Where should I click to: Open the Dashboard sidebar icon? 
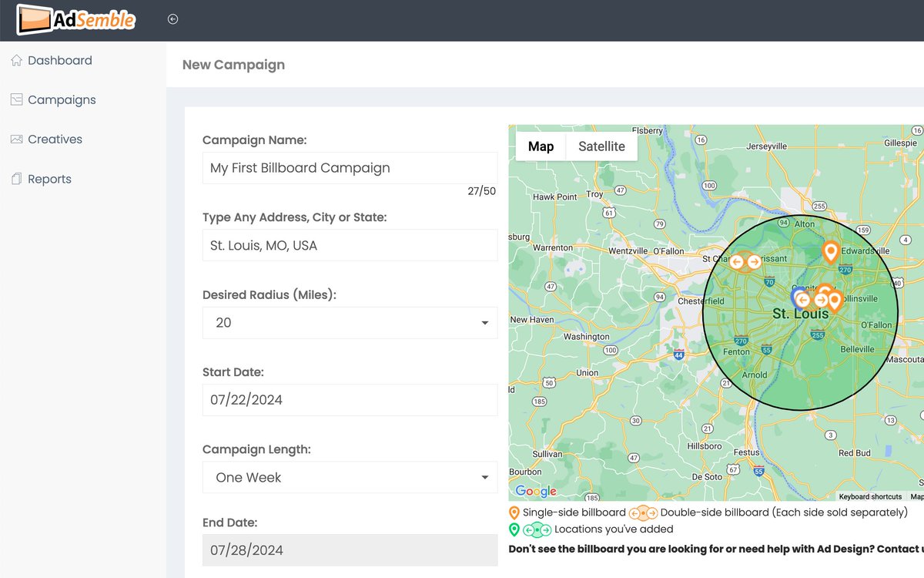click(x=16, y=60)
